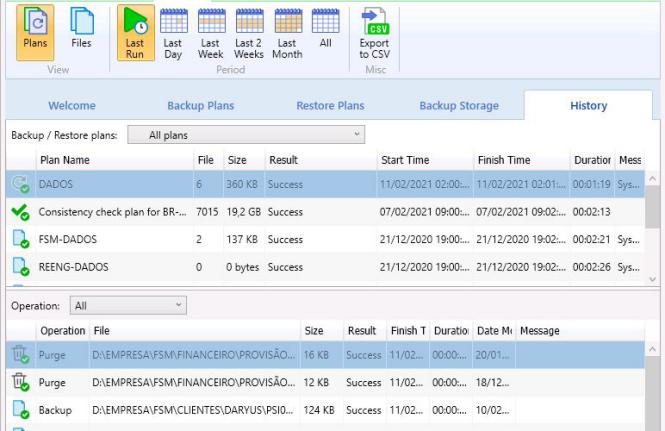The height and width of the screenshot is (431, 665).
Task: Show history for Last Week
Action: click(210, 33)
